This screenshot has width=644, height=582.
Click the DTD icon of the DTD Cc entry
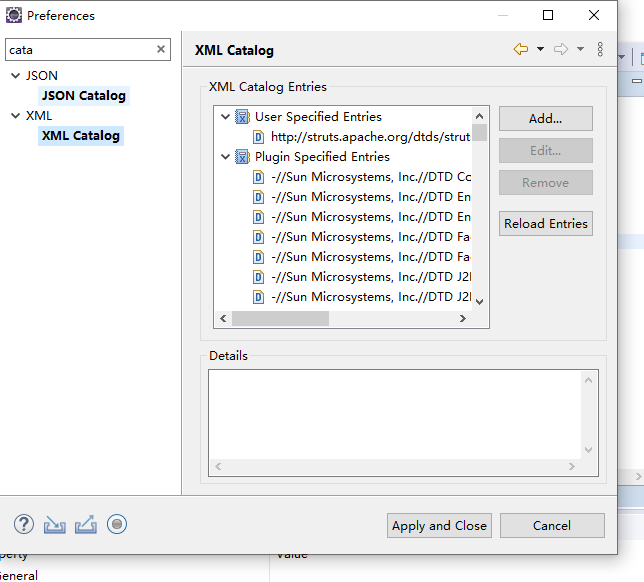coord(258,177)
